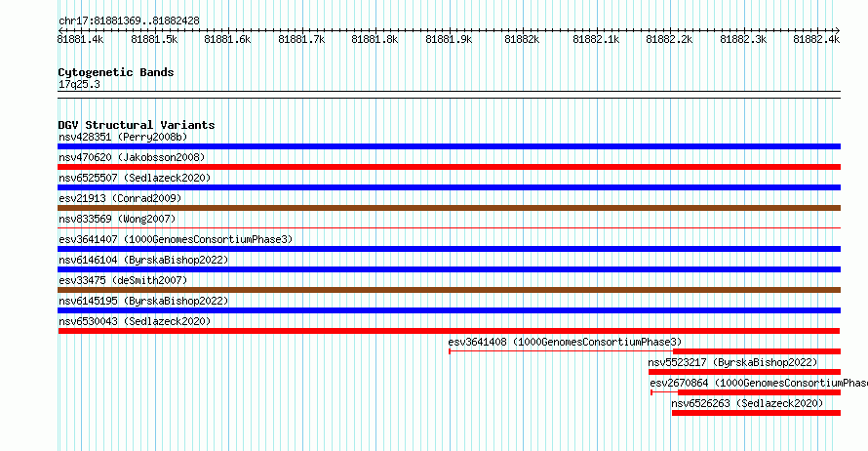Open the esv21913 (Conrad2009) variant label
Viewport: 868px width, 451px height.
120,198
